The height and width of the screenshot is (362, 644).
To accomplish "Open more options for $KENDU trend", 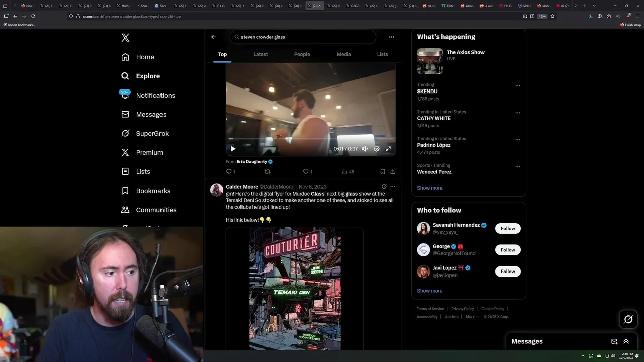I will tap(518, 86).
